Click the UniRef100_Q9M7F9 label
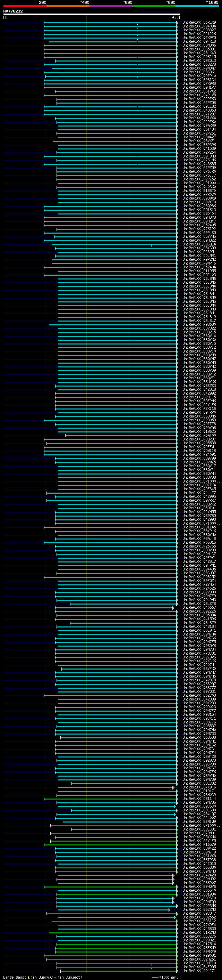This screenshot has height=980, width=222. [x=199, y=596]
